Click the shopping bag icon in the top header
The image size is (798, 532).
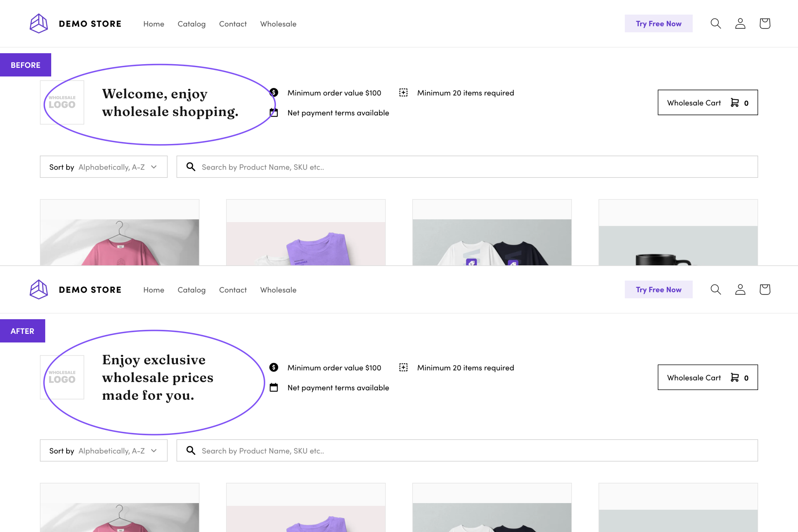(765, 23)
